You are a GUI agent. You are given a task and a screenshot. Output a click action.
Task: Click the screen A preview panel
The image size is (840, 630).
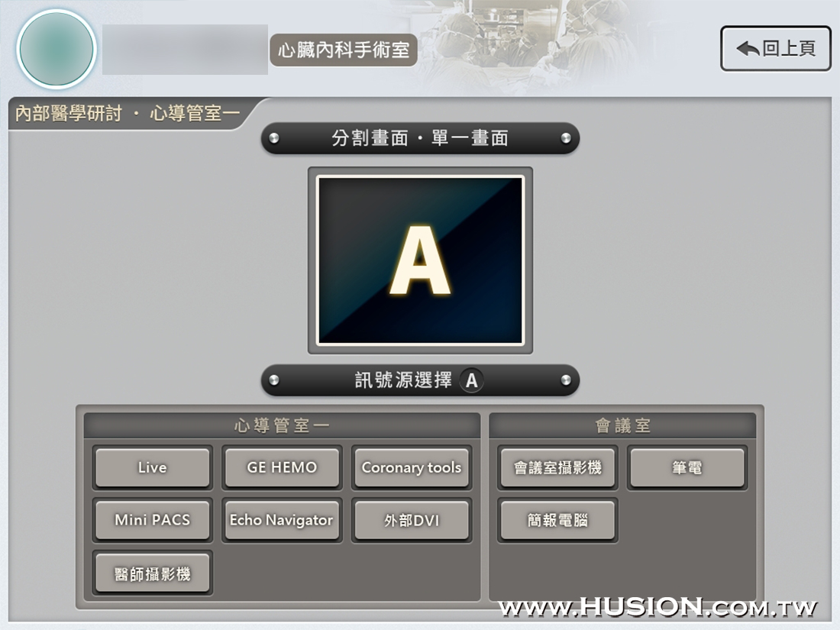[x=420, y=260]
